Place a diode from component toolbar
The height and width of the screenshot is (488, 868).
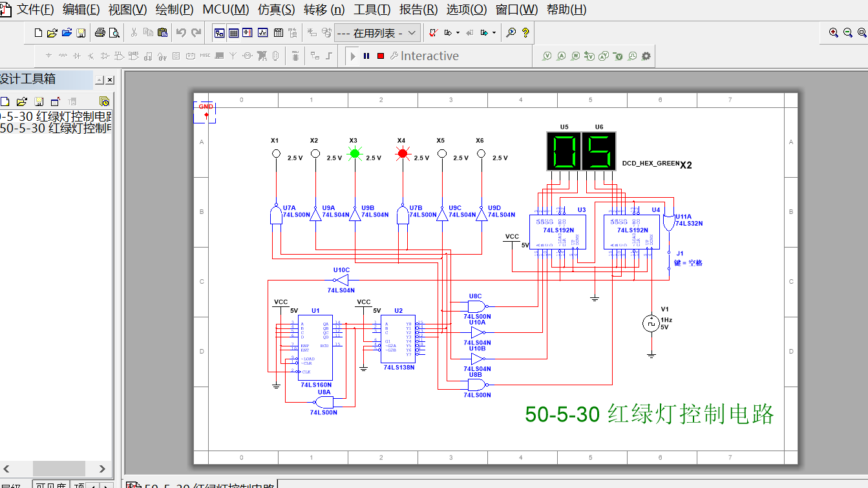tap(77, 56)
